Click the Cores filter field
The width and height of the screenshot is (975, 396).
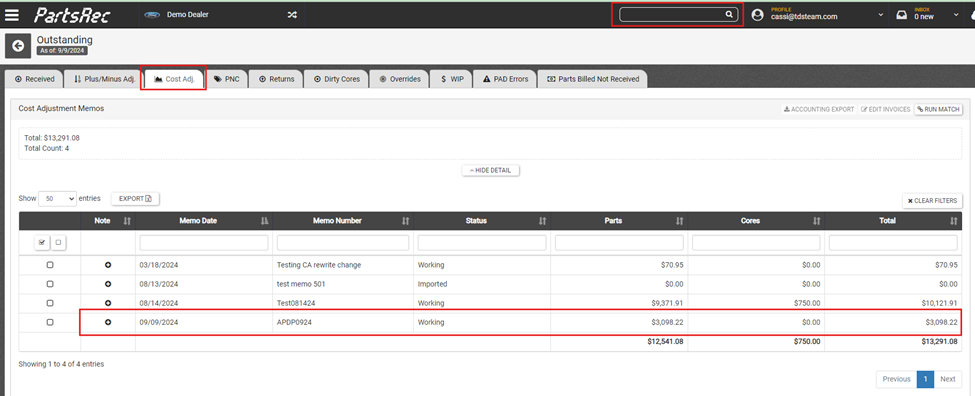(x=757, y=242)
